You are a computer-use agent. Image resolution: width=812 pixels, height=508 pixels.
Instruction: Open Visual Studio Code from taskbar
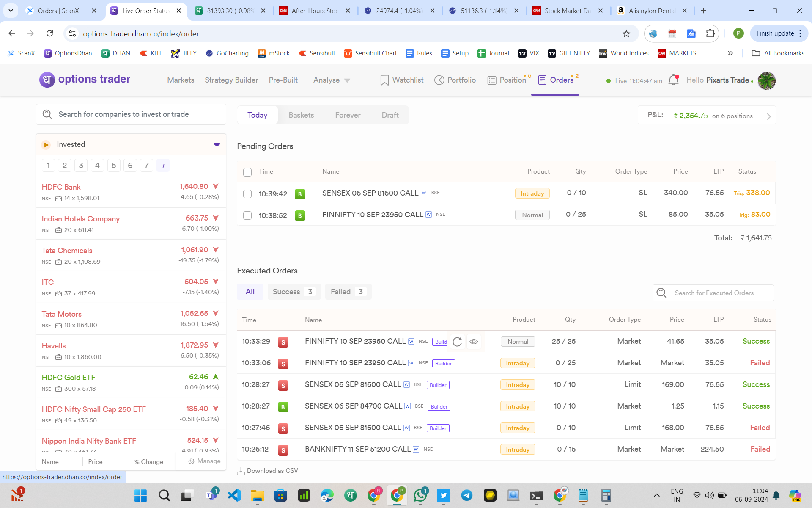coord(234,495)
